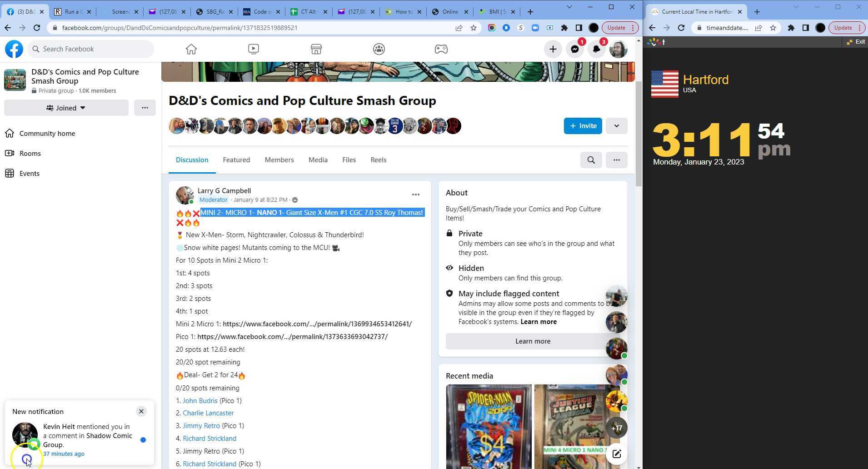This screenshot has width=868, height=469.
Task: Open the Mini 2 Micro 1 permalink
Action: tap(317, 324)
